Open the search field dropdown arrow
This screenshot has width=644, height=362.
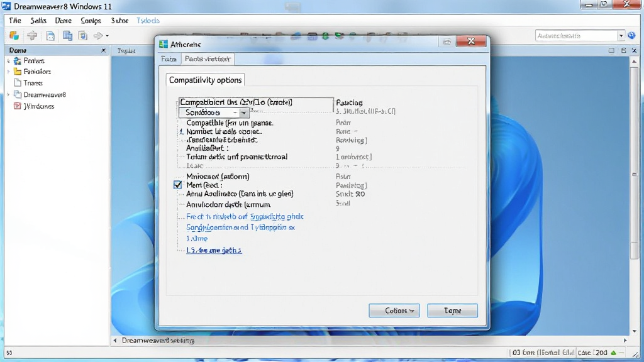pyautogui.click(x=621, y=36)
